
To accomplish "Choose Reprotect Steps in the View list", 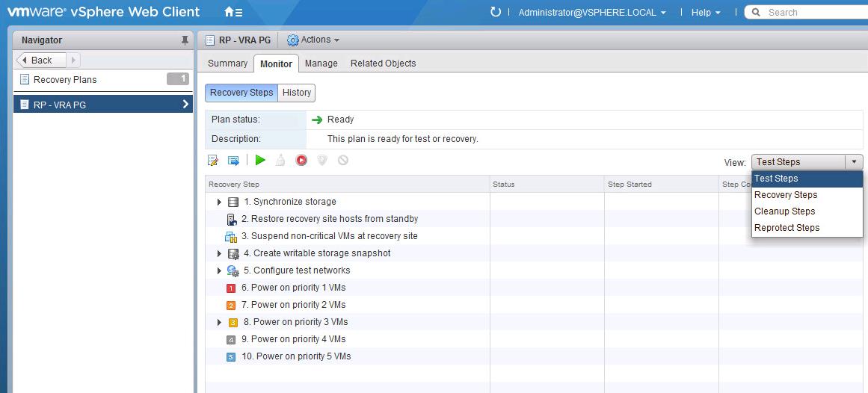I will [807, 227].
